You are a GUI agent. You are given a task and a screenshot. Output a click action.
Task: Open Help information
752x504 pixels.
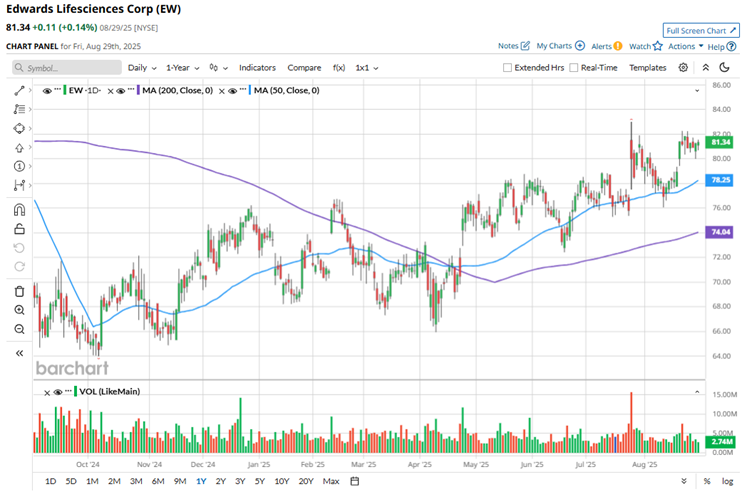[x=722, y=47]
